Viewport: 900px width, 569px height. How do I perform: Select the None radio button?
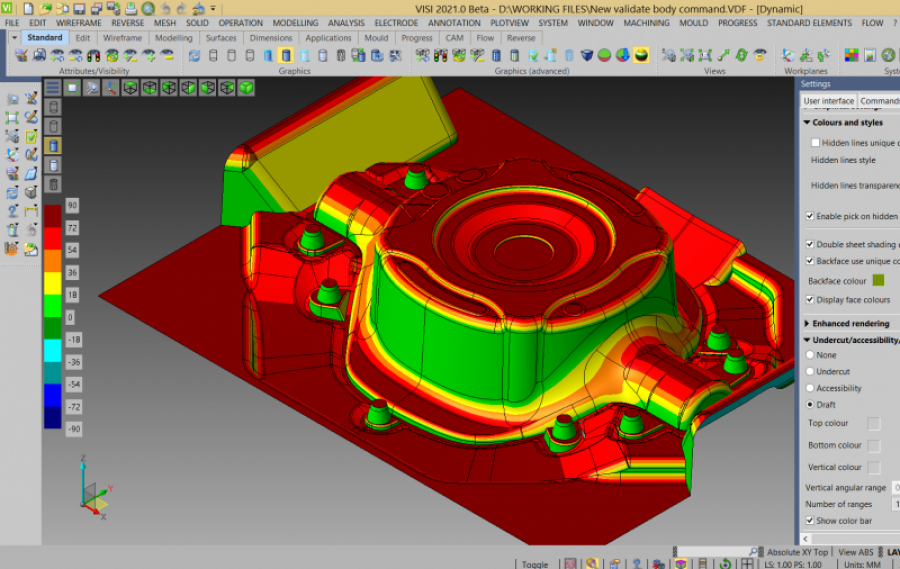point(810,355)
